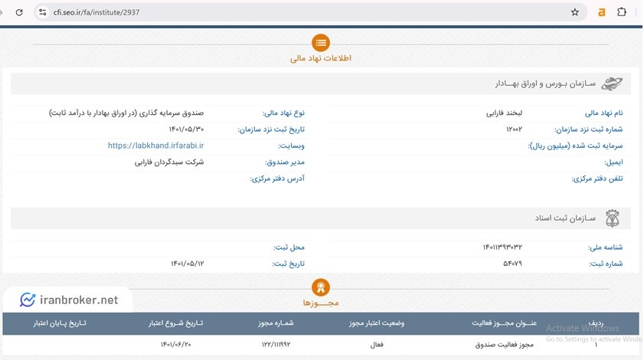Click the آدرس دفتر مرکزی label
This screenshot has height=360, width=644.
coord(277,178)
